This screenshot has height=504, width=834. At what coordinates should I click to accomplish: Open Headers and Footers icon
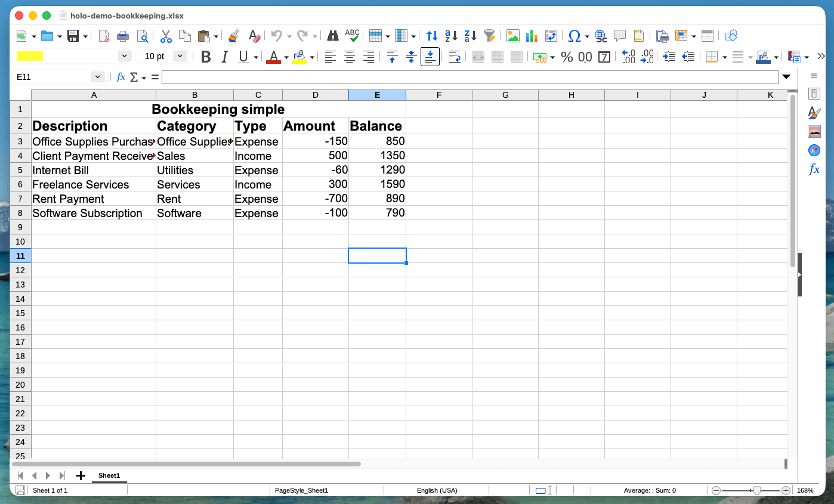[x=639, y=36]
